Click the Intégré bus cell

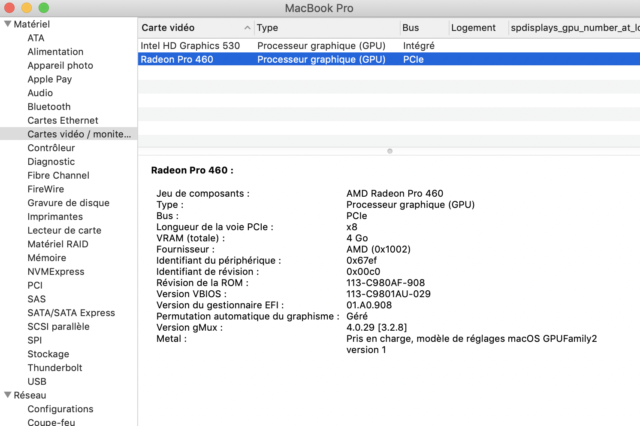coord(419,46)
